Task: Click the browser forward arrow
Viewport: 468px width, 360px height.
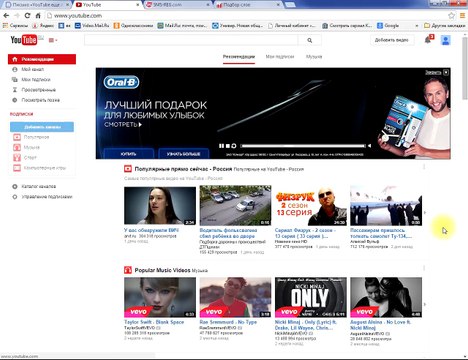Action: (17, 15)
